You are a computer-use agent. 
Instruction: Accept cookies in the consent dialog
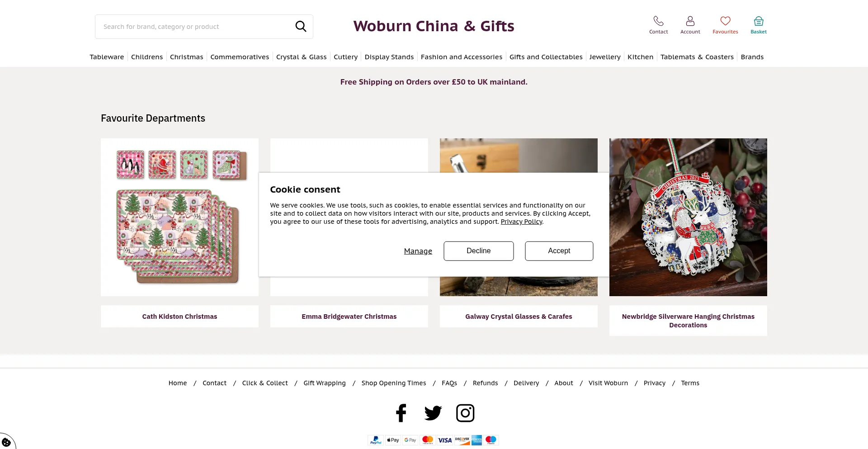point(559,251)
